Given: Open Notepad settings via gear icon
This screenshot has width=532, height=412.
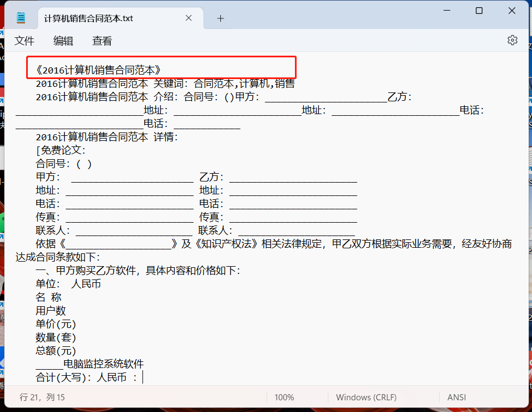Looking at the screenshot, I should [x=512, y=40].
